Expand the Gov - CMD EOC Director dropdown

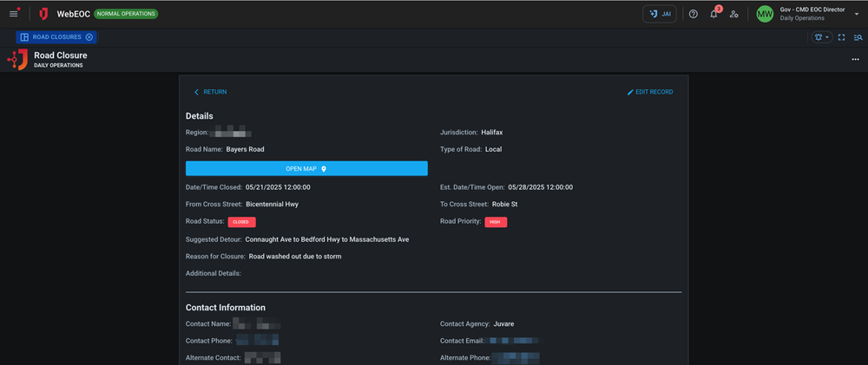(856, 14)
